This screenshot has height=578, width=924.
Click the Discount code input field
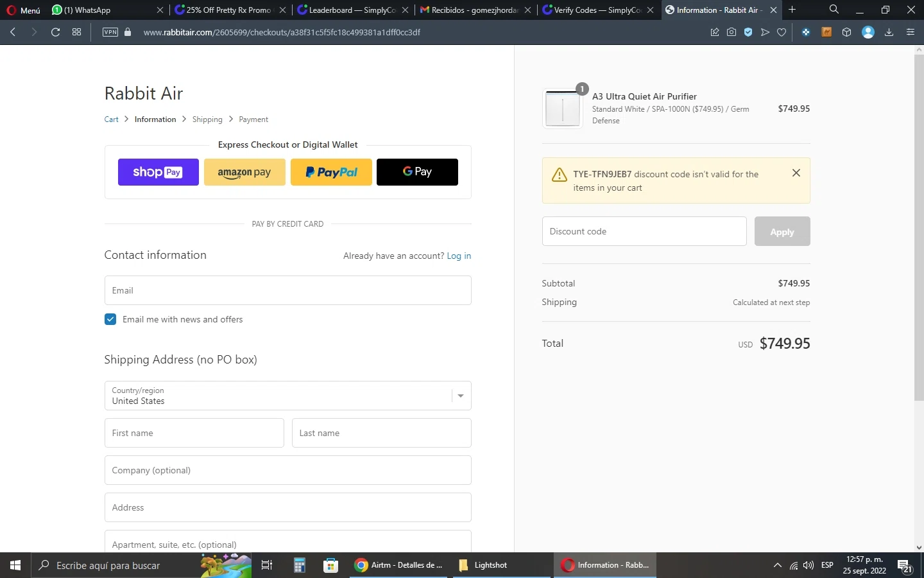pyautogui.click(x=644, y=231)
